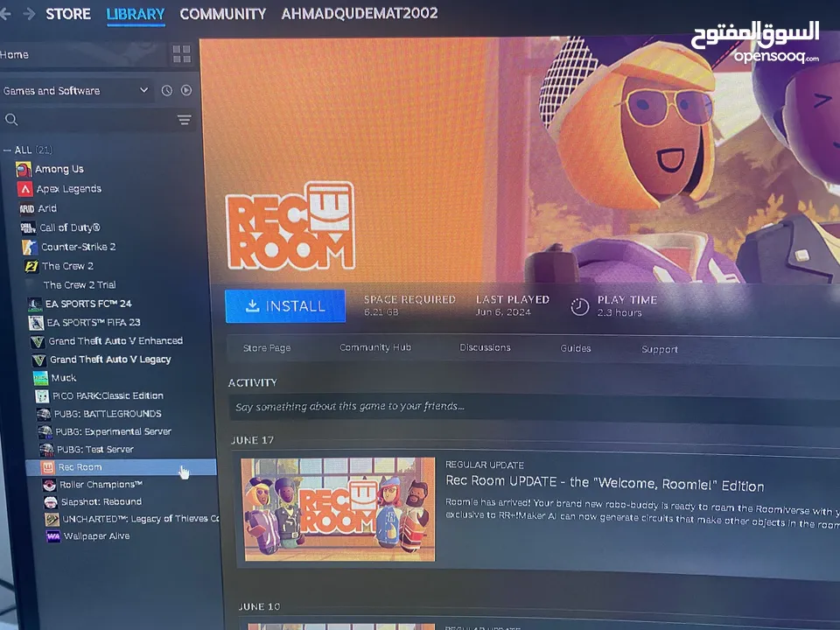Image resolution: width=840 pixels, height=630 pixels.
Task: Select EA SPORTS FC 24 entry
Action: pyautogui.click(x=88, y=304)
